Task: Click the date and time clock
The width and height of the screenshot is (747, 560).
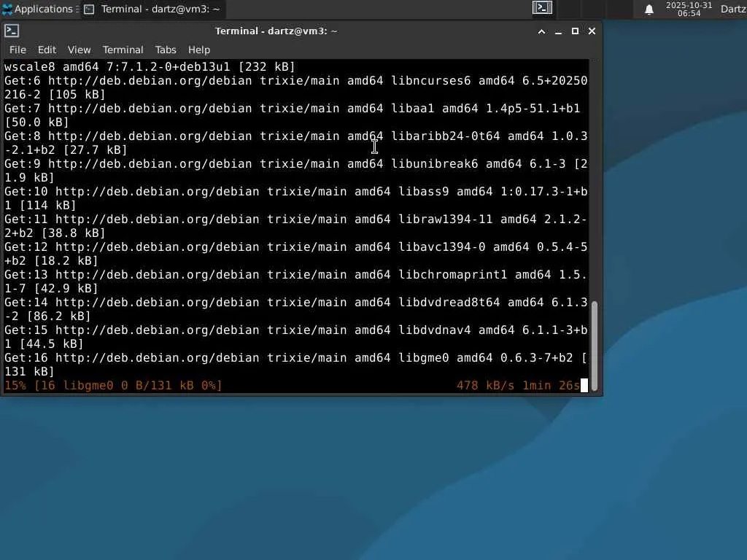Action: tap(689, 9)
